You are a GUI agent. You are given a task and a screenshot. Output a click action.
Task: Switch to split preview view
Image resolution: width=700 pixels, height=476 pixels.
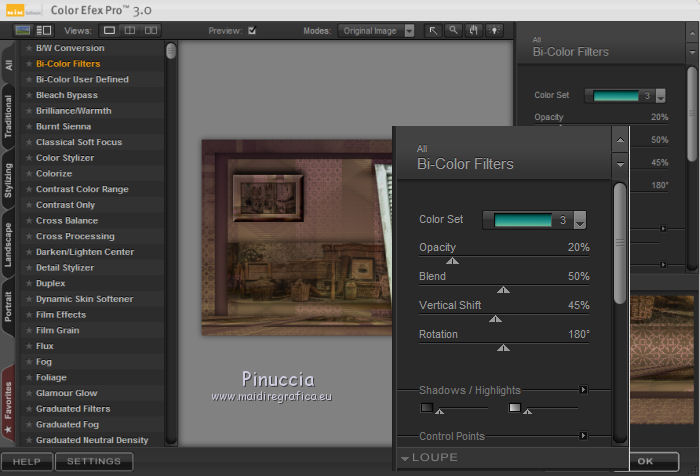coord(130,30)
